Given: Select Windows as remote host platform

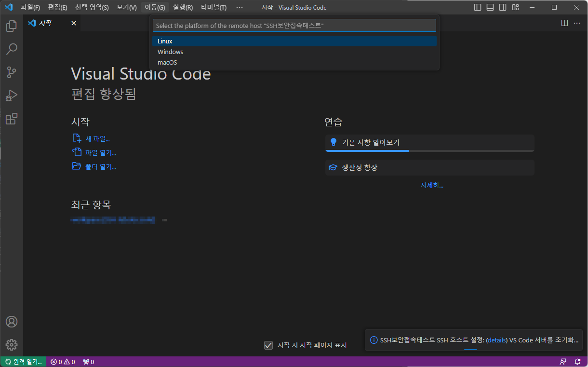Looking at the screenshot, I should (x=294, y=52).
